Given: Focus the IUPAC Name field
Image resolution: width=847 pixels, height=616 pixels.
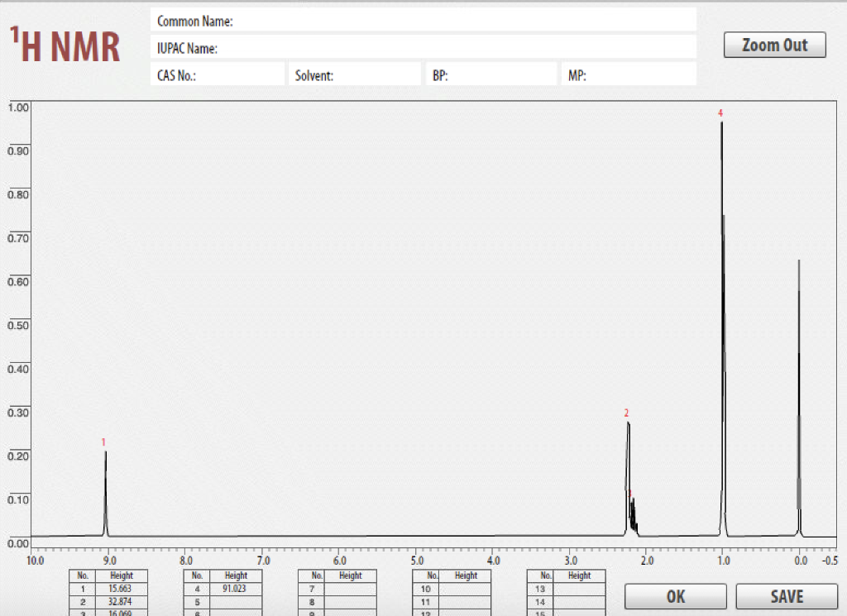Looking at the screenshot, I should point(423,48).
